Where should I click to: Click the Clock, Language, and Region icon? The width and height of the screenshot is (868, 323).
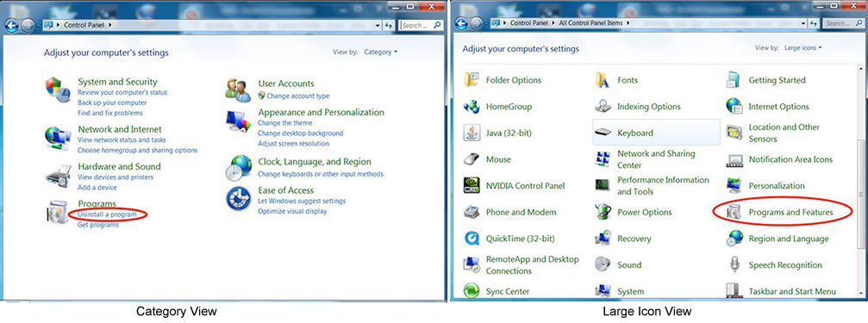[x=238, y=168]
